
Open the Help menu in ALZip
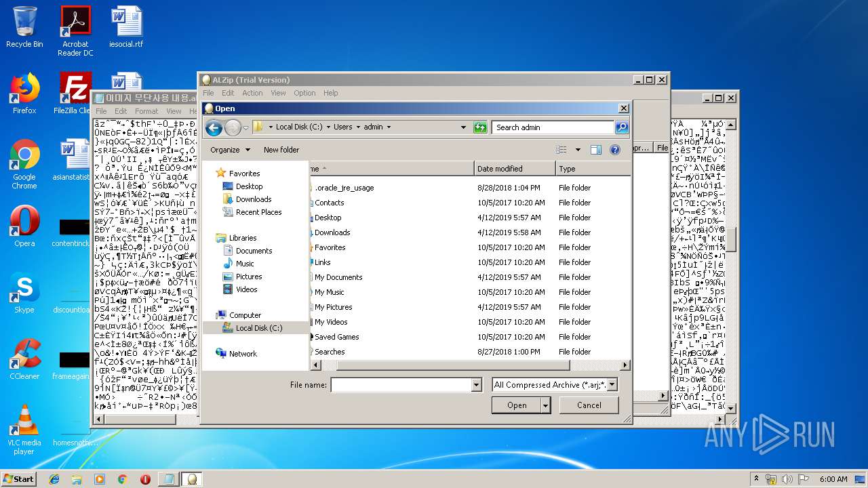[330, 93]
